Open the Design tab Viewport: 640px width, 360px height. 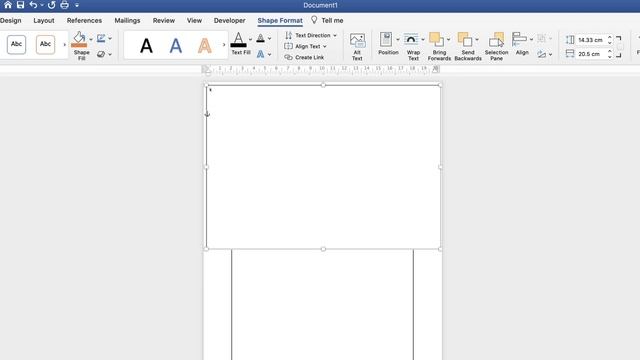click(x=11, y=20)
